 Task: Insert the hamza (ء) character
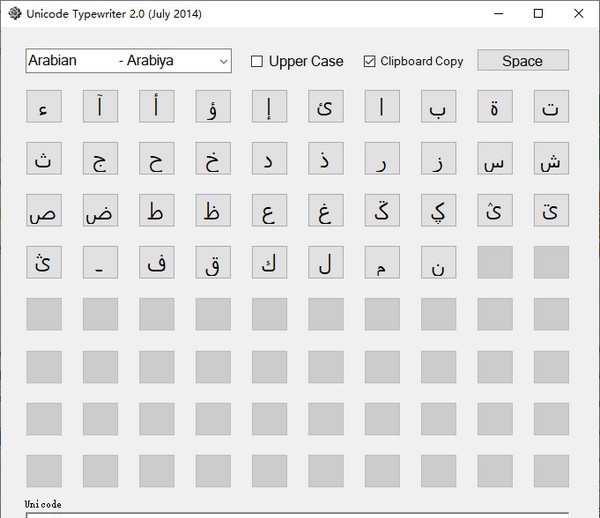click(x=44, y=106)
